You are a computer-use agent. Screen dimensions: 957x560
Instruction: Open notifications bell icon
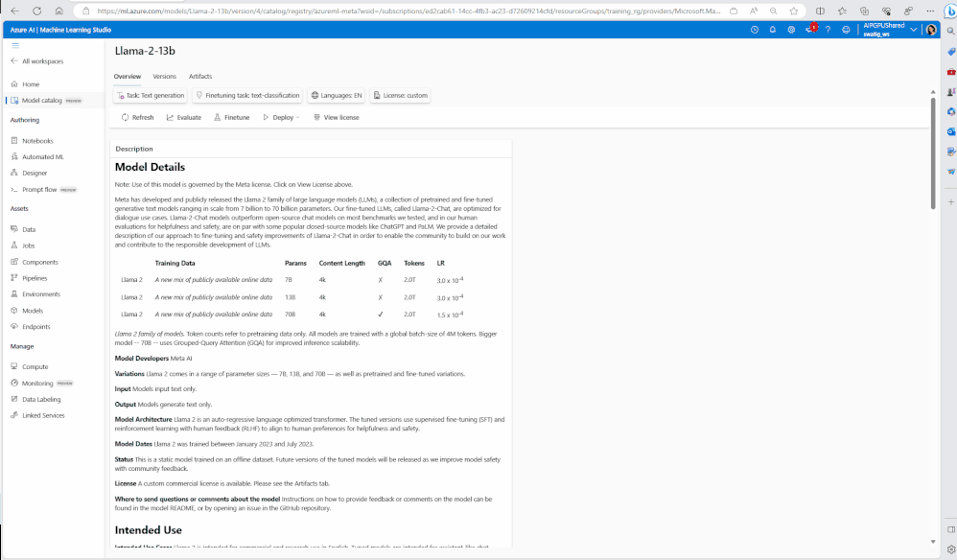coord(773,30)
